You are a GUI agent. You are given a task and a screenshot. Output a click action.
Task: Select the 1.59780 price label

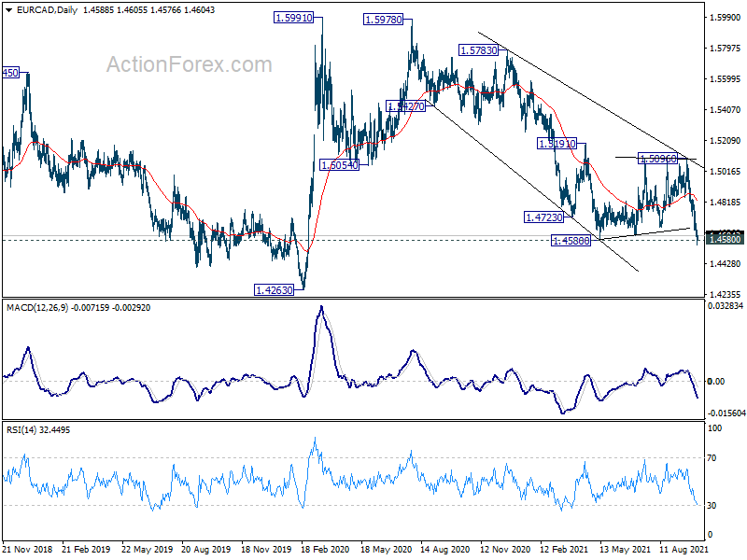[383, 20]
